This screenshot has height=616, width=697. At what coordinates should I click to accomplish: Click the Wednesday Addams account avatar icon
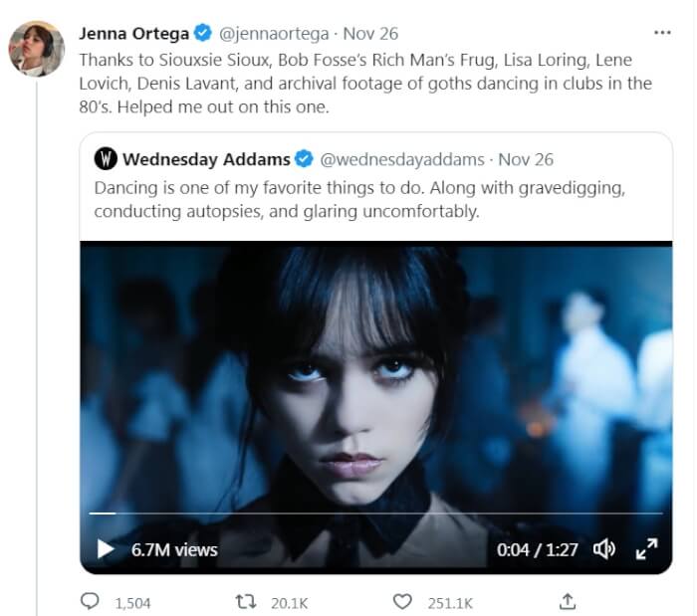[x=105, y=159]
